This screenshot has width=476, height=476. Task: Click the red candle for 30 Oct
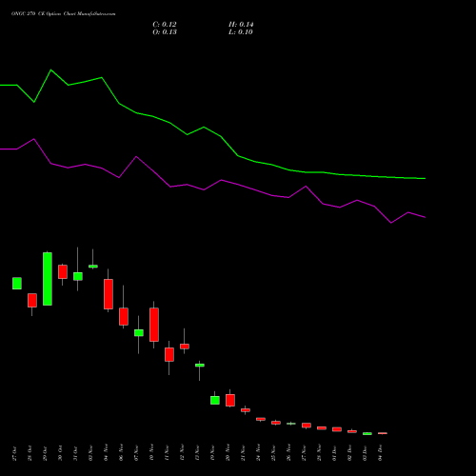(63, 272)
